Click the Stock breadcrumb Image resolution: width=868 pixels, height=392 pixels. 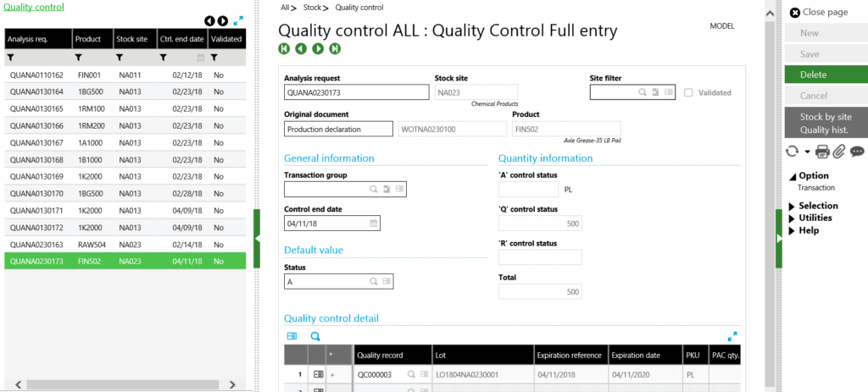pos(312,8)
